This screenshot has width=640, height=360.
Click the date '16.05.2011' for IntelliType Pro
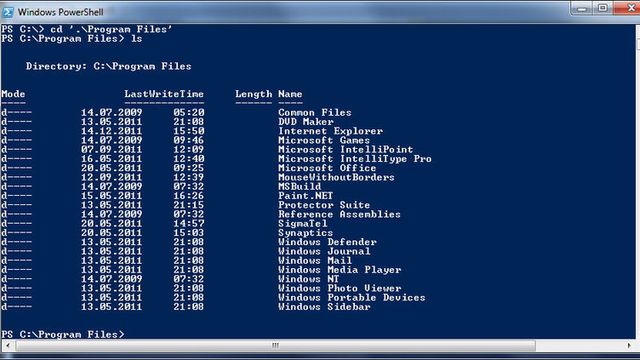(111, 159)
